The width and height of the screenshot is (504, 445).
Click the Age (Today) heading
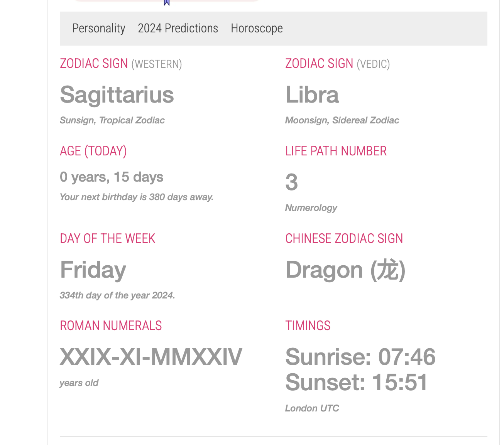93,151
